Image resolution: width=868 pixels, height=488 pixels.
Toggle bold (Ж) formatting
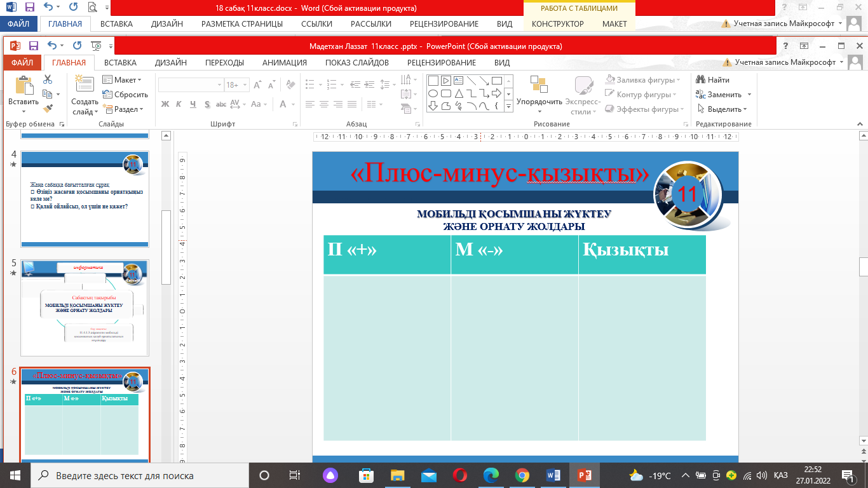(165, 104)
